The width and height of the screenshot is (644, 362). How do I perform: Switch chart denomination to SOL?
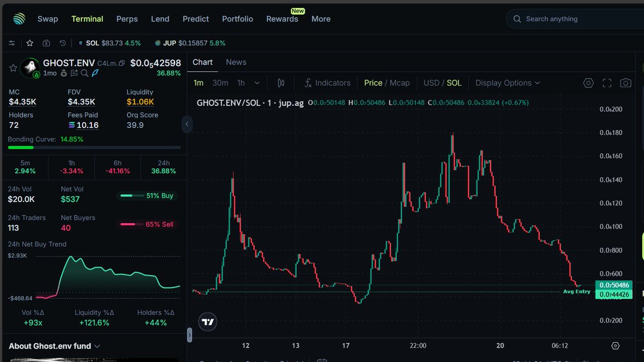point(454,83)
